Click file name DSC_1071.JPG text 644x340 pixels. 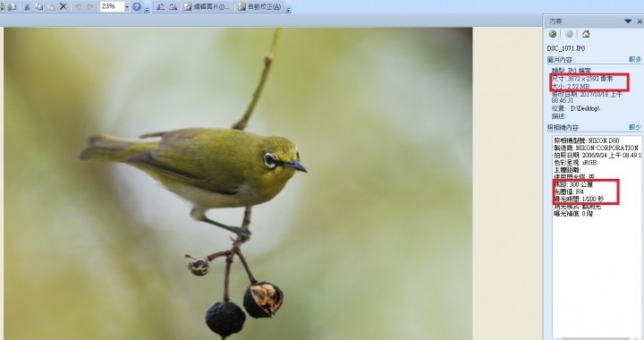[566, 48]
